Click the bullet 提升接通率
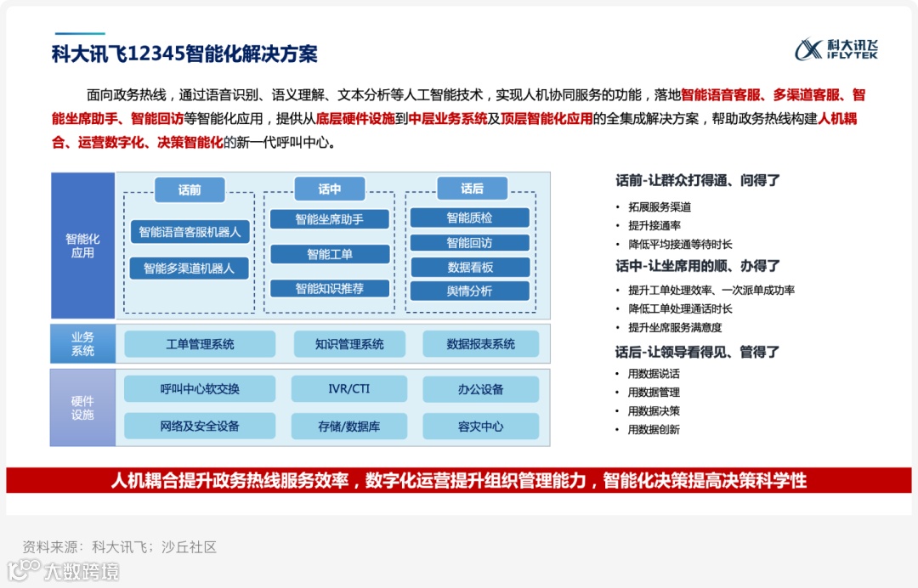The width and height of the screenshot is (918, 588). (x=654, y=226)
